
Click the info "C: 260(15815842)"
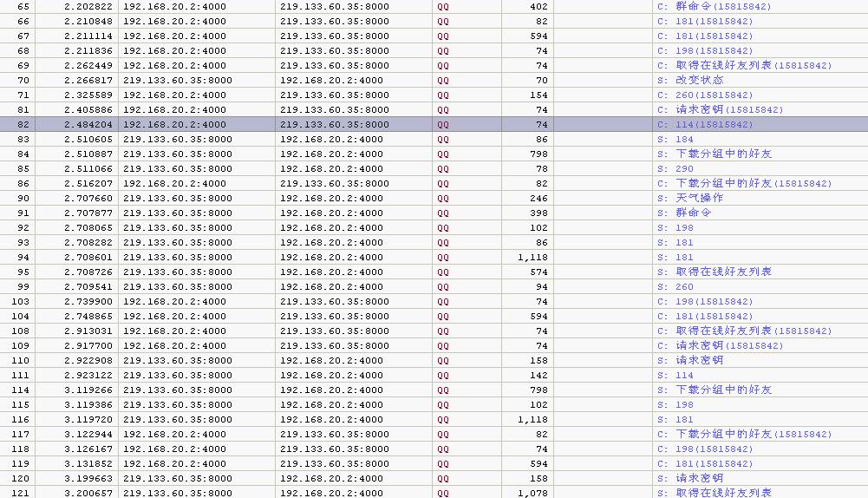(705, 95)
